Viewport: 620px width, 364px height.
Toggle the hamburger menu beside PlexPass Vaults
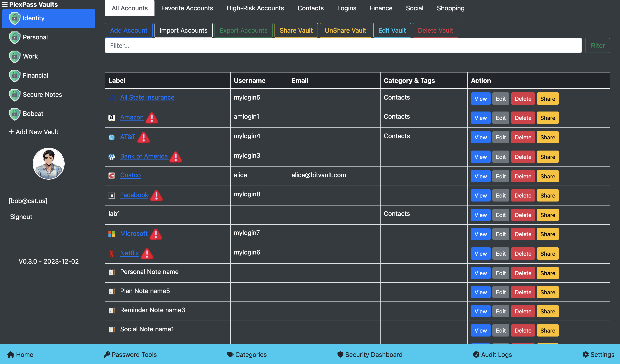tap(5, 4)
